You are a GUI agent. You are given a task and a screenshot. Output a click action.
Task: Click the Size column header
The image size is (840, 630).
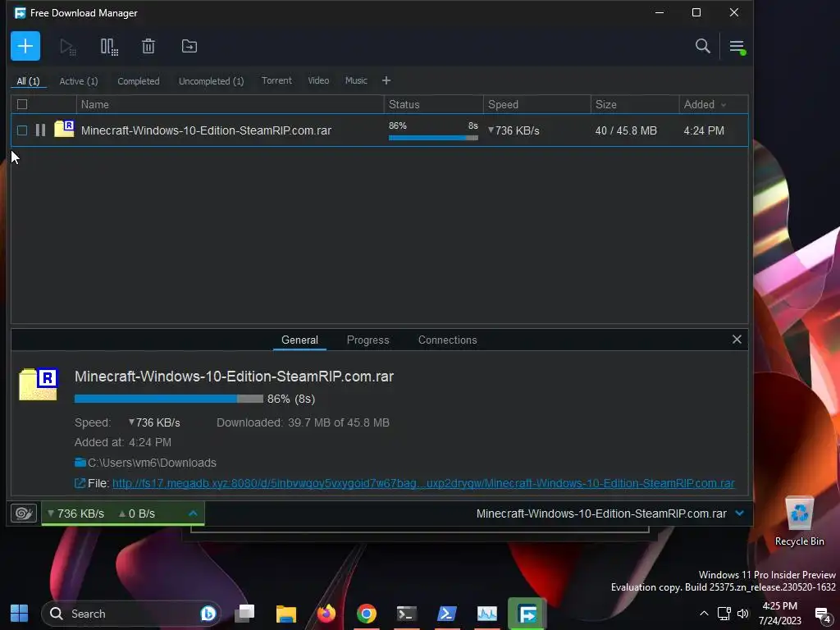tap(635, 104)
